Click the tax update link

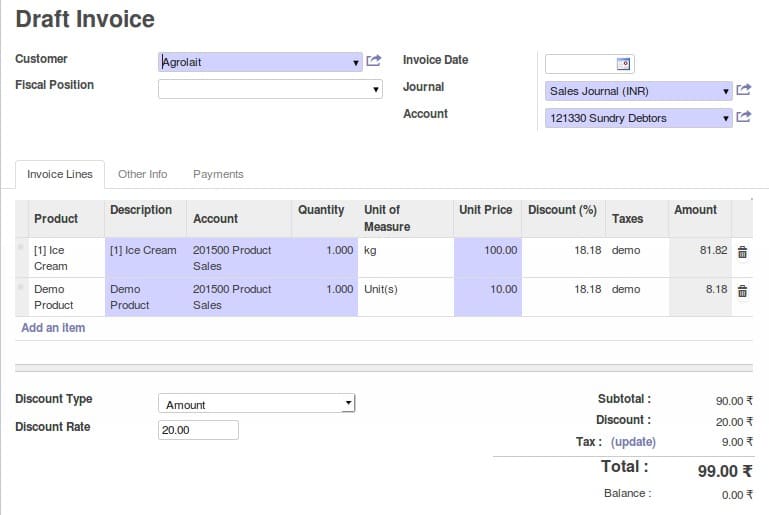pyautogui.click(x=633, y=442)
